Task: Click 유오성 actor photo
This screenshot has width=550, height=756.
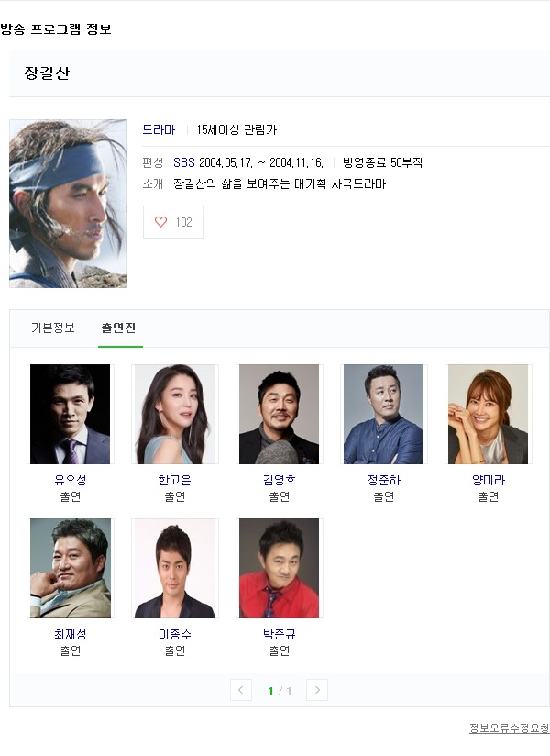Action: tap(71, 414)
